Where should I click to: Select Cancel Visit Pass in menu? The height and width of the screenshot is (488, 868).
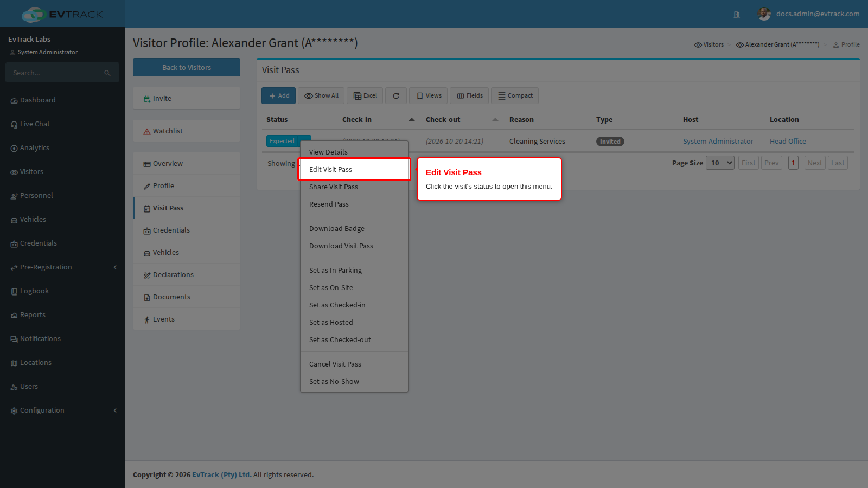point(354,364)
